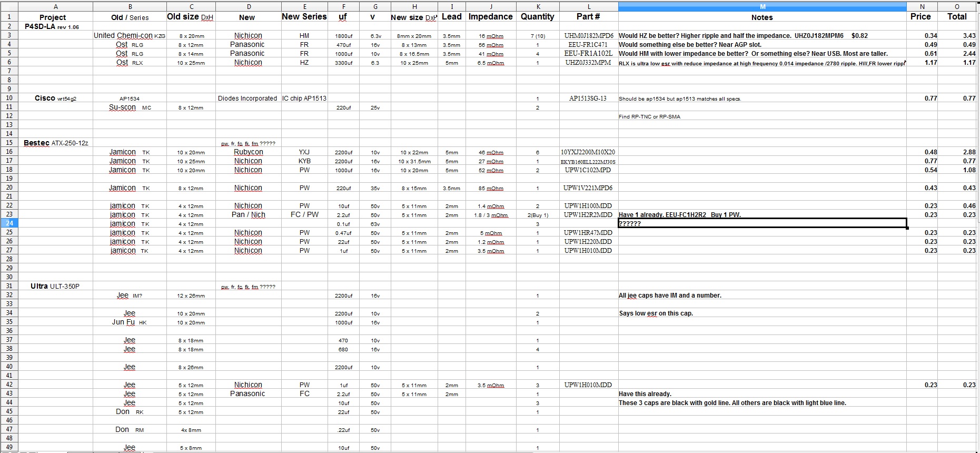The image size is (980, 453).
Task: Click the 'United Chemi-con KZG' cell
Action: point(130,35)
